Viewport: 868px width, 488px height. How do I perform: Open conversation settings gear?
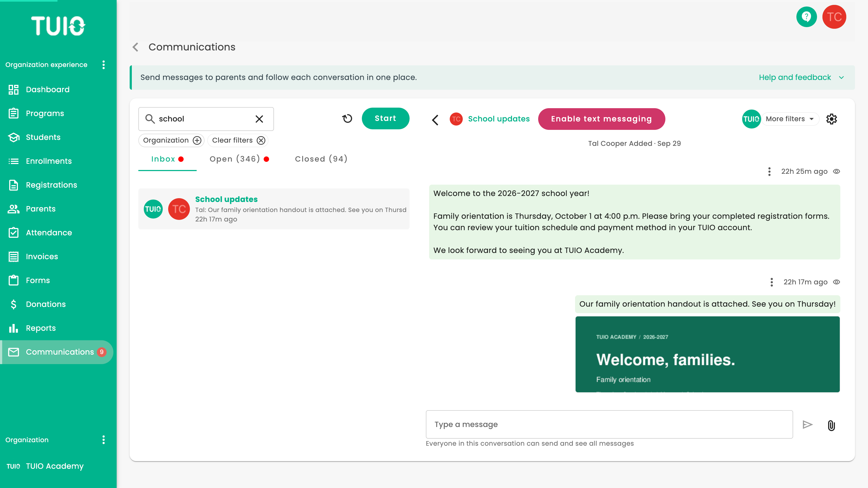(831, 119)
